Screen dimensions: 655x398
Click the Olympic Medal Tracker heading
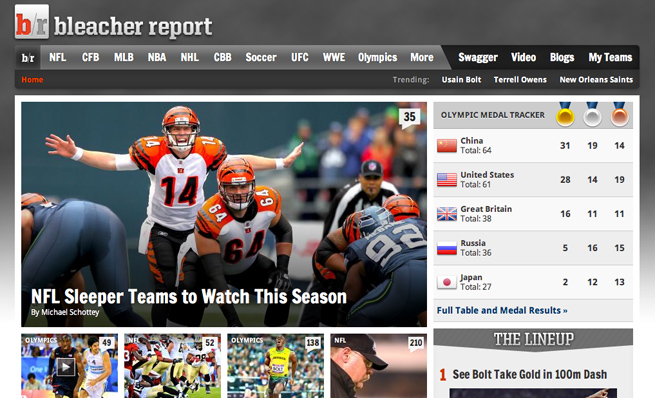[x=493, y=115]
